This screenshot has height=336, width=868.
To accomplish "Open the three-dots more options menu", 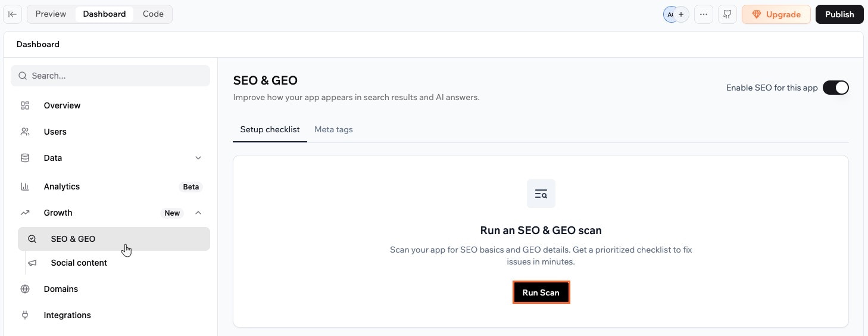I will coord(704,14).
